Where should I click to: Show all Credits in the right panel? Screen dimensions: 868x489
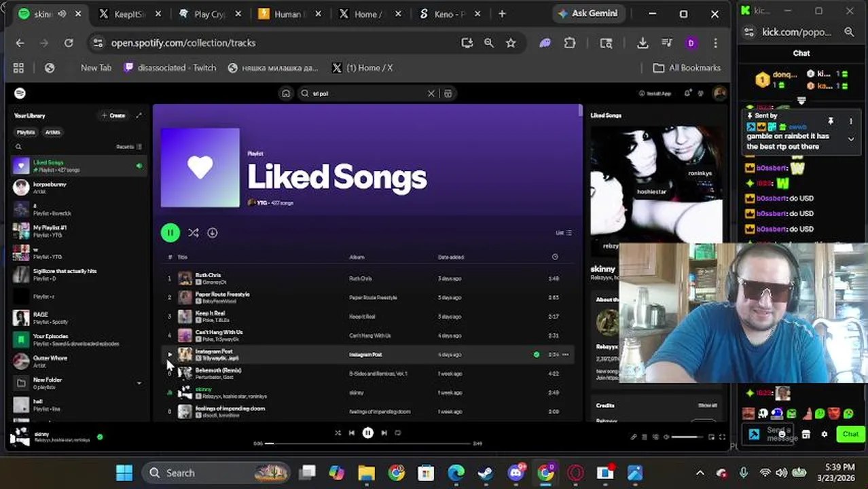click(707, 405)
